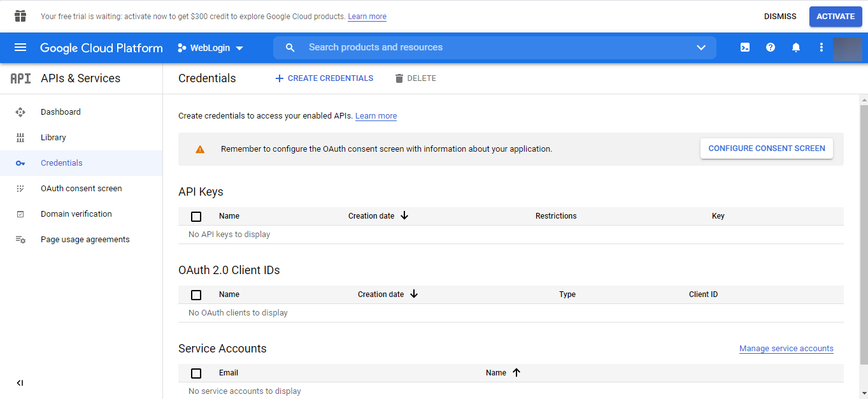Click Learn more in trial banner
Screen dimensions: 868x399
tap(367, 17)
